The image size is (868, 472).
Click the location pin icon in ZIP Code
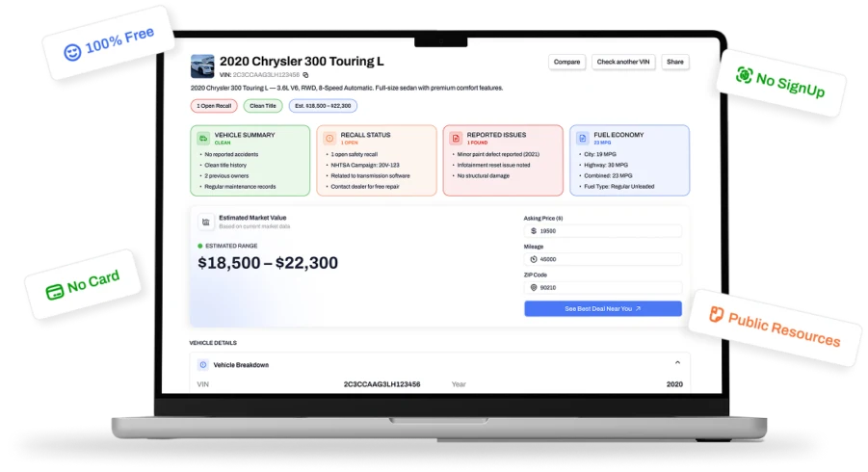534,287
